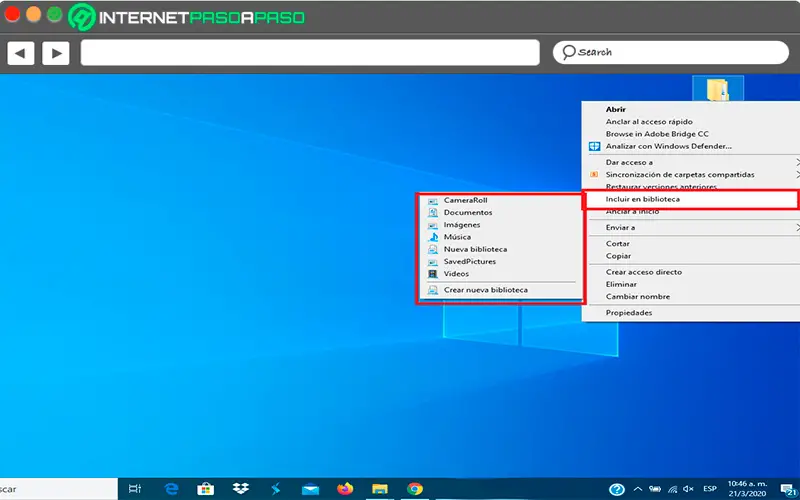
Task: Click the back arrow button in the top bar
Action: pos(21,53)
